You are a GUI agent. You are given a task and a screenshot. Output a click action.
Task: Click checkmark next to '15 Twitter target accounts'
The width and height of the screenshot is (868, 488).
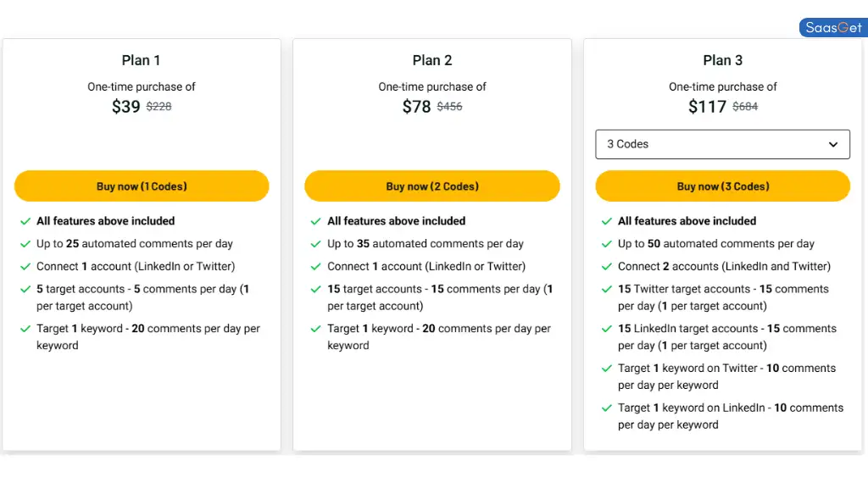pyautogui.click(x=607, y=290)
